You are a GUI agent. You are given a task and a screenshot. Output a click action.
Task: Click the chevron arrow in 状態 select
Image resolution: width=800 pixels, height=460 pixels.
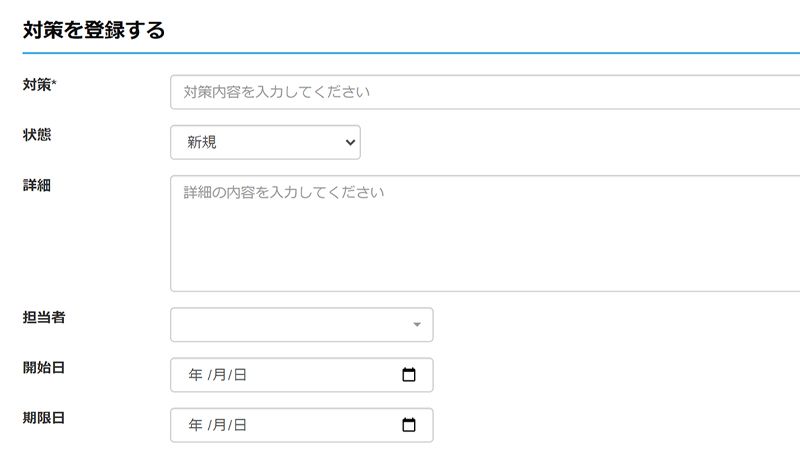click(350, 142)
